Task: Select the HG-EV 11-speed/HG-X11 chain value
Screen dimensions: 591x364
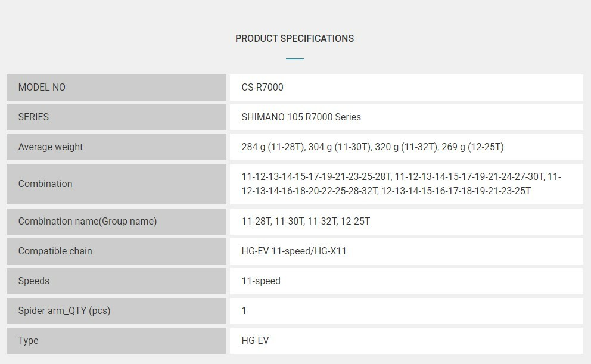Action: [x=294, y=251]
